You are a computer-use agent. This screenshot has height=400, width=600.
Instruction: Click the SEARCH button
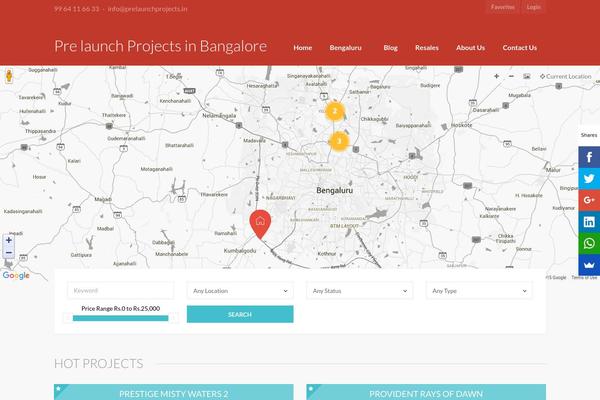(x=240, y=314)
